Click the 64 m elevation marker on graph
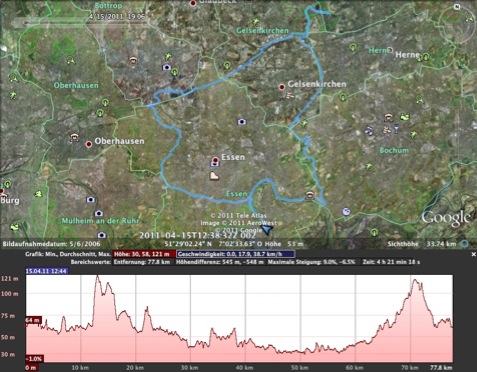 pos(33,320)
